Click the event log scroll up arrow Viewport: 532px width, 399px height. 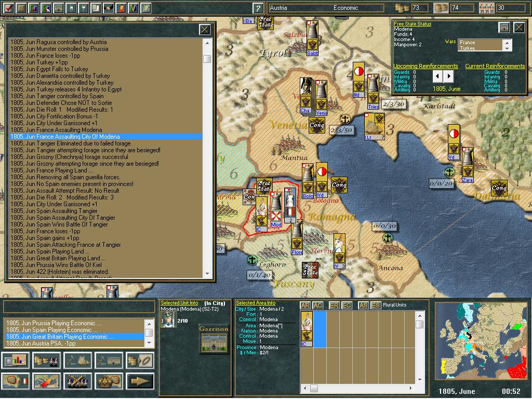point(207,43)
